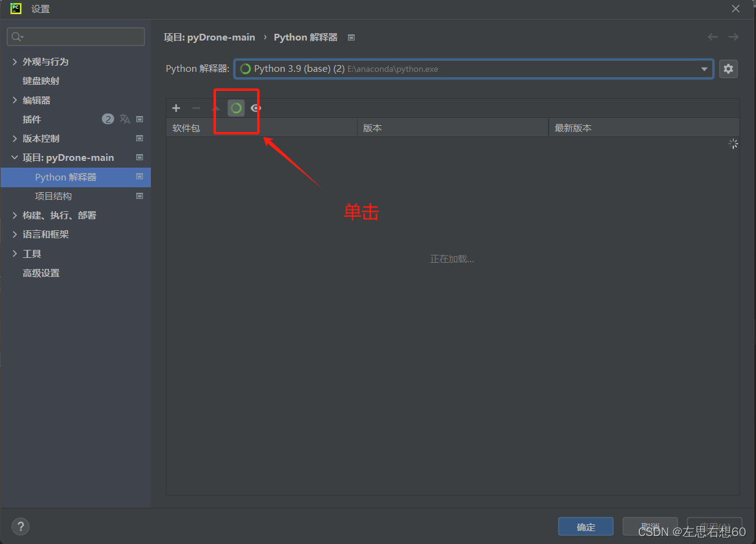Expand the 编辑器 section
The width and height of the screenshot is (756, 544).
[15, 100]
